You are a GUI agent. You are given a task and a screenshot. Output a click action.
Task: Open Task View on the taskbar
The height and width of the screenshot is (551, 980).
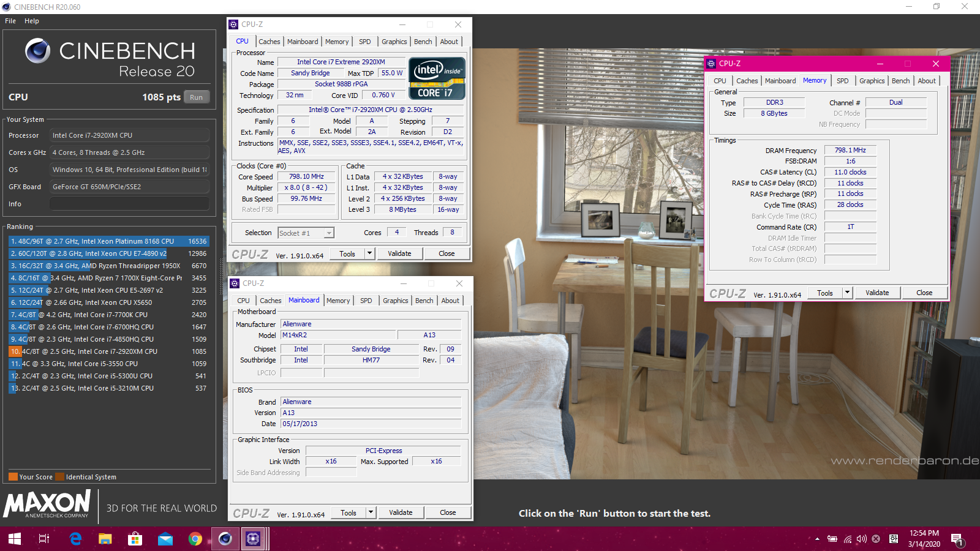coord(44,539)
